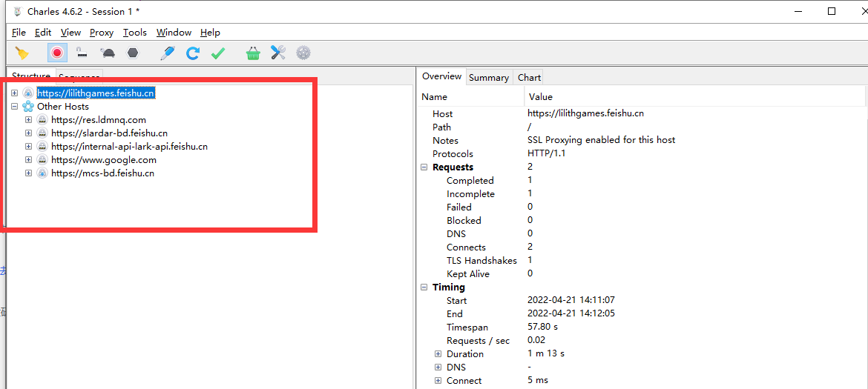Toggle the red Record button
The height and width of the screenshot is (389, 868).
pos(57,53)
